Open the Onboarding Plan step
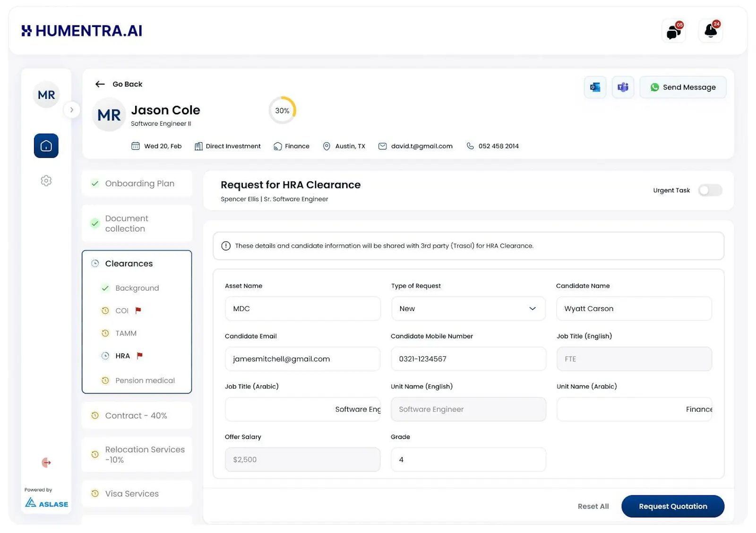756x533 pixels. 137,183
